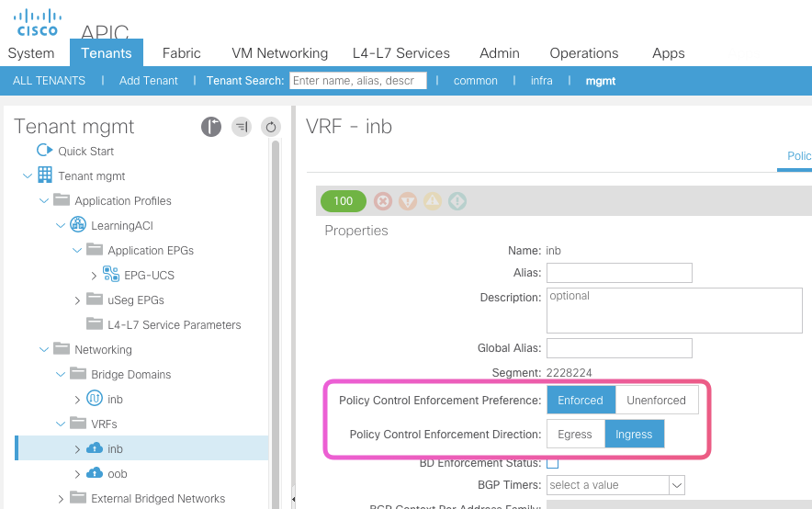The image size is (812, 509).
Task: Enable the BD Enforcement Status checkbox
Action: click(553, 462)
